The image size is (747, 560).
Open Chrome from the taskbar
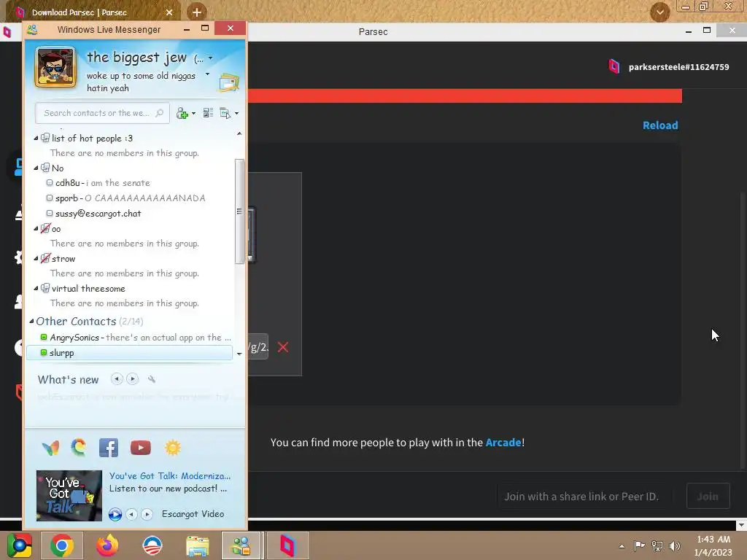[x=62, y=545]
